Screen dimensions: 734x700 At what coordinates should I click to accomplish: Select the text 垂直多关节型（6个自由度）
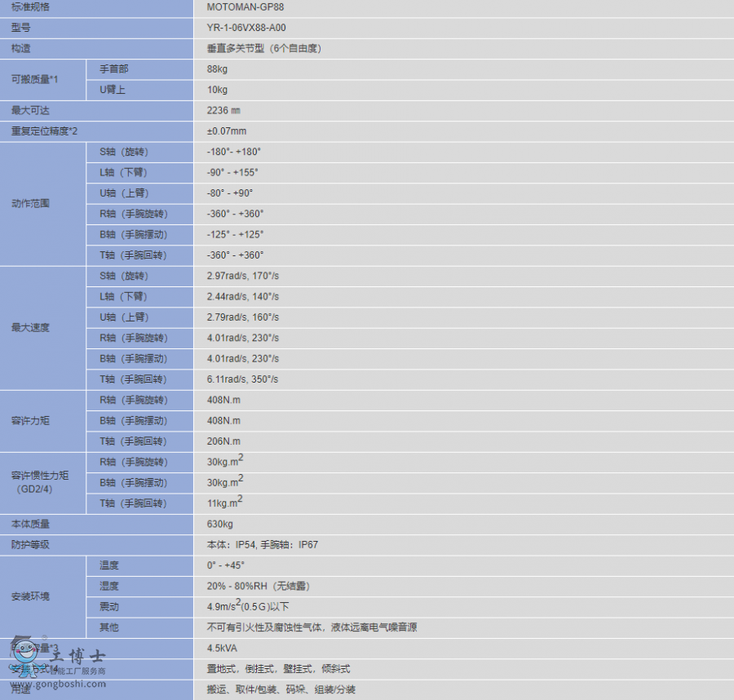tap(264, 48)
